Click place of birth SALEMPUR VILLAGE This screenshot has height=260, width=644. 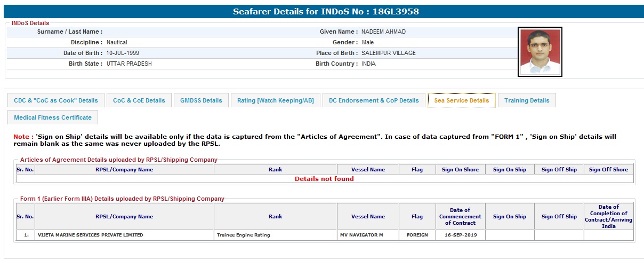click(x=388, y=53)
